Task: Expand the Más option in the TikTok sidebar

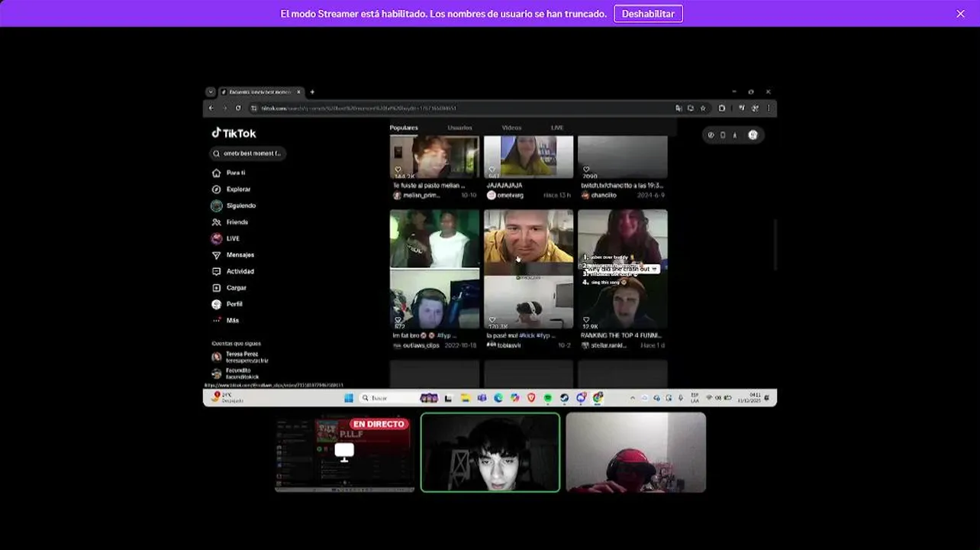Action: pos(226,321)
